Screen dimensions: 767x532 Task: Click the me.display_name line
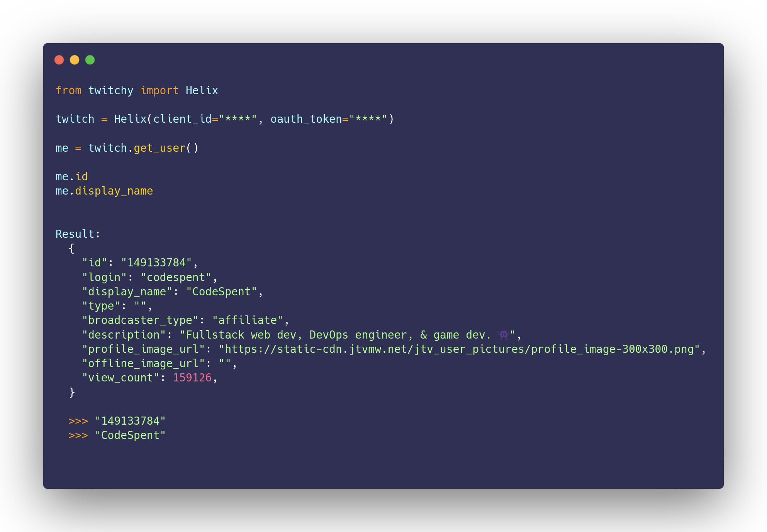[104, 191]
